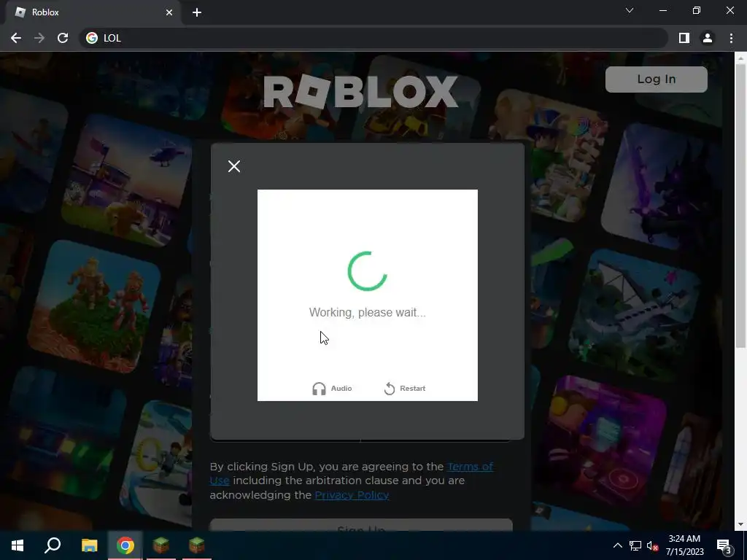Open the notification center icon

724,545
